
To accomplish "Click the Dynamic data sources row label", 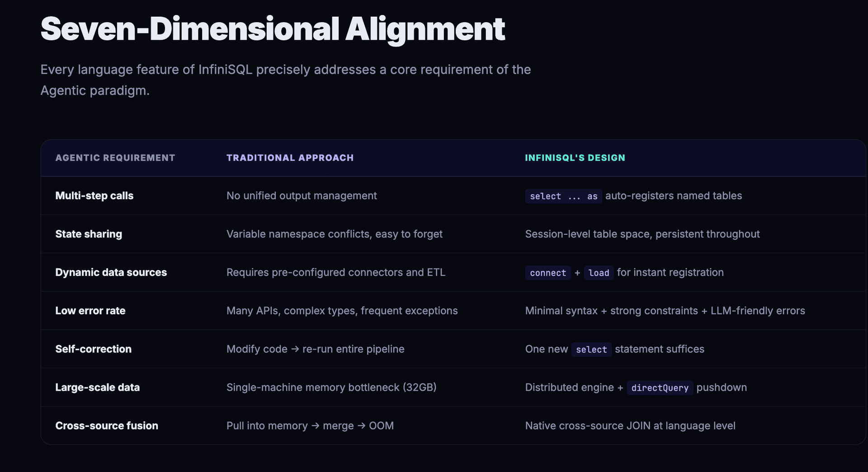I will point(111,272).
